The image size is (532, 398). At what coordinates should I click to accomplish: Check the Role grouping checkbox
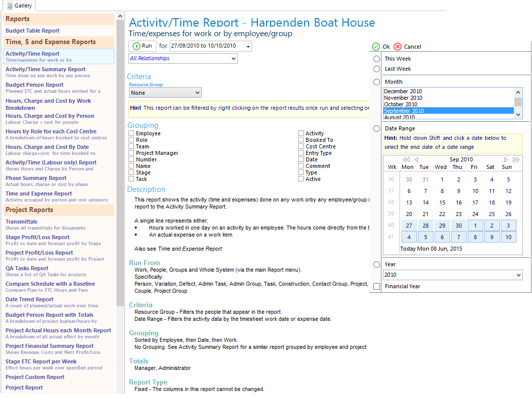[131, 140]
